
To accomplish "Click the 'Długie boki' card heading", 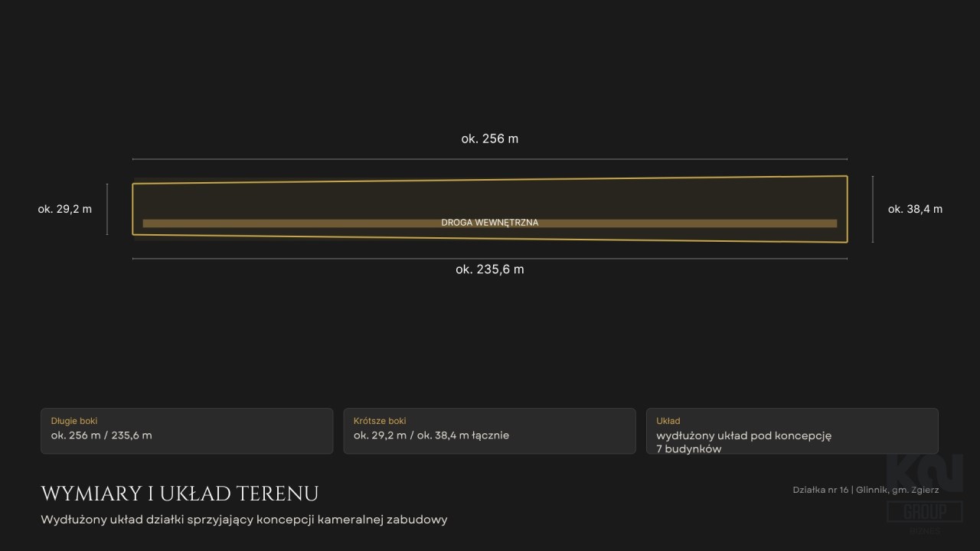I will coord(74,421).
